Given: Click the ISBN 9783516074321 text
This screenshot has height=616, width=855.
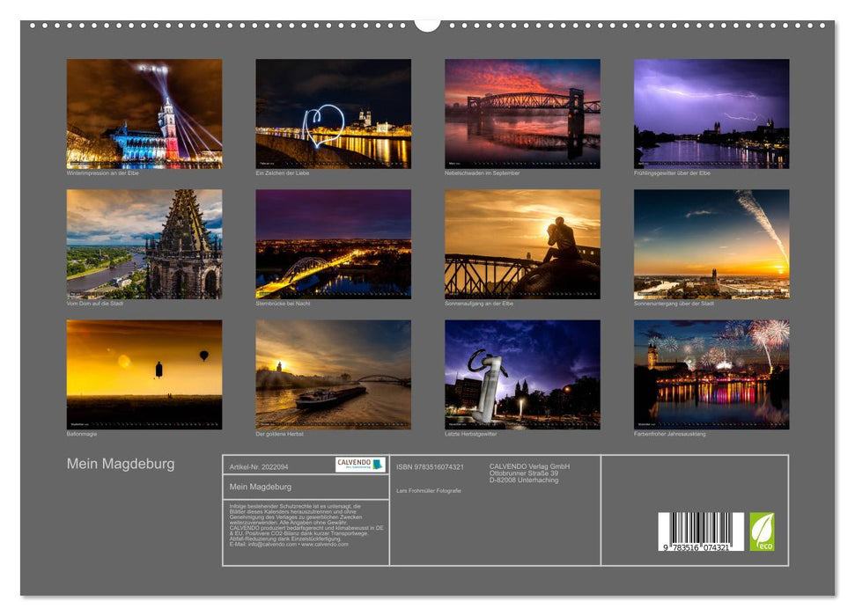Looking at the screenshot, I should 429,466.
